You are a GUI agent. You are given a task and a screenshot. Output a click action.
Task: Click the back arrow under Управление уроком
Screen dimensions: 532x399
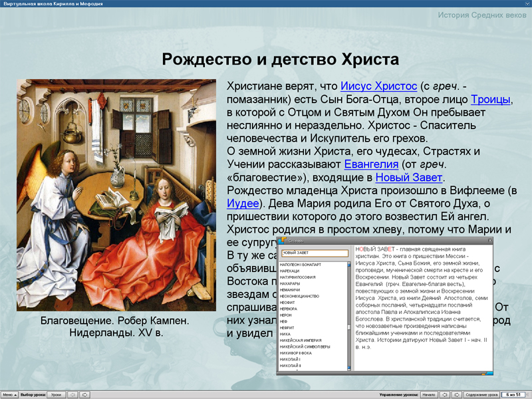point(446,394)
